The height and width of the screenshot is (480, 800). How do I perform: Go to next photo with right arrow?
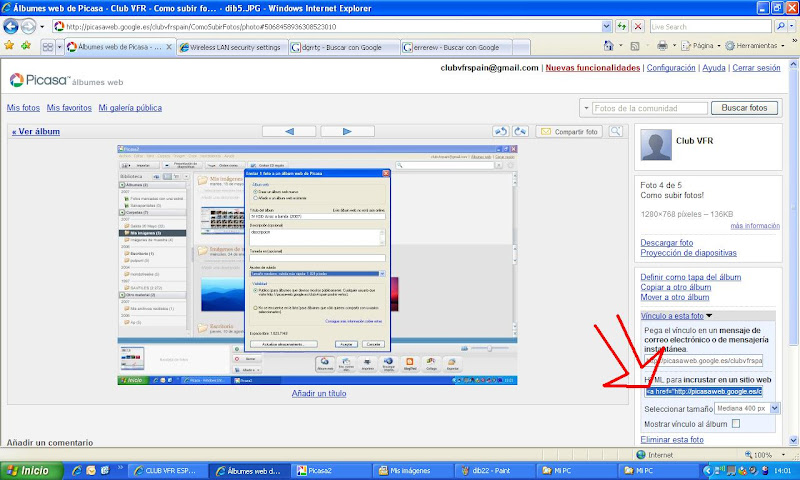347,131
